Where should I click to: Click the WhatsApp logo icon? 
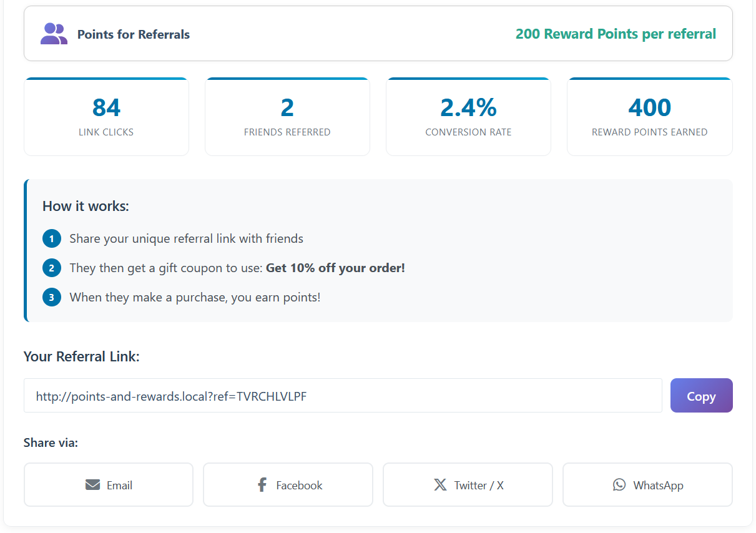(x=619, y=485)
